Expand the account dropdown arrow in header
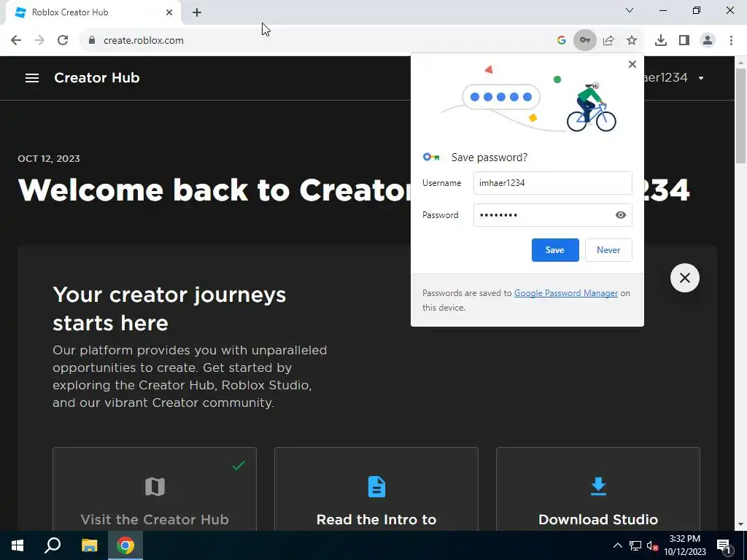Viewport: 747px width, 560px height. click(x=701, y=78)
